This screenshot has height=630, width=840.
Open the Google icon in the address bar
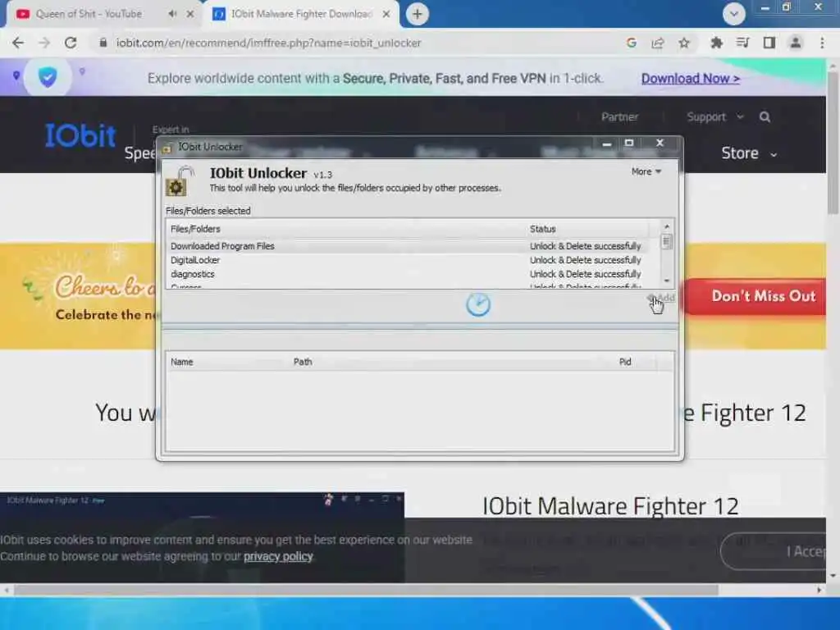[631, 43]
